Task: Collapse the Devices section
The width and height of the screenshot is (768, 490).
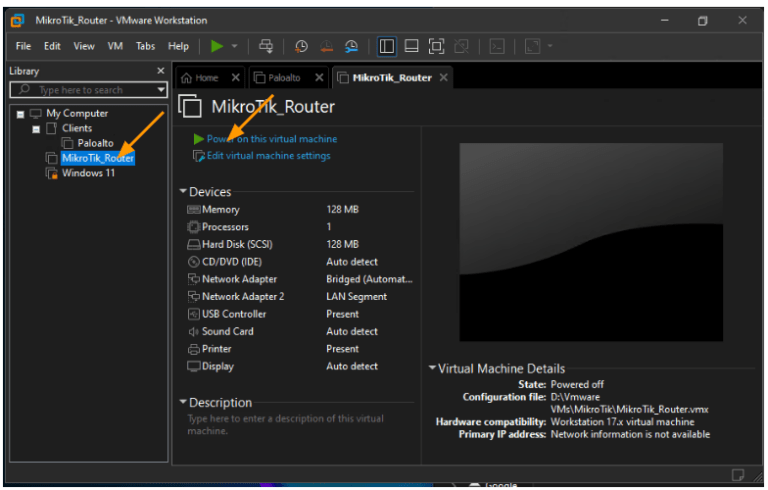Action: [x=183, y=191]
